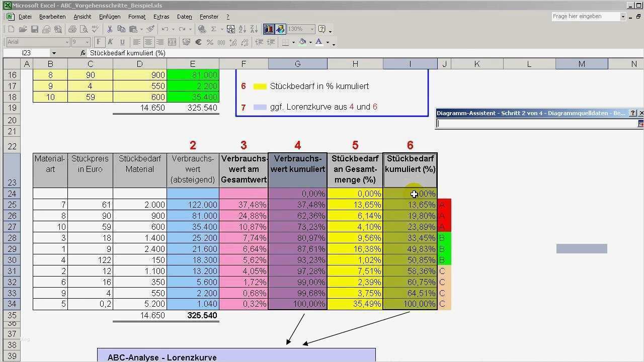Image resolution: width=644 pixels, height=362 pixels.
Task: Click the Cut scissors icon
Action: [x=109, y=30]
